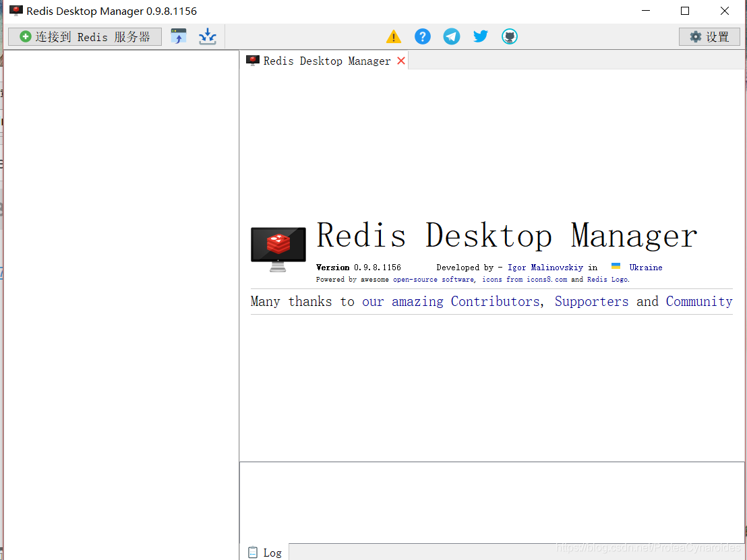
Task: Open the GitHub octocat icon
Action: (510, 36)
